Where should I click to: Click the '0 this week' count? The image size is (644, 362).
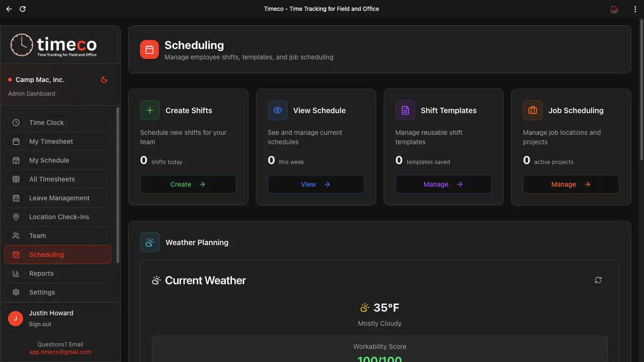[x=286, y=160]
